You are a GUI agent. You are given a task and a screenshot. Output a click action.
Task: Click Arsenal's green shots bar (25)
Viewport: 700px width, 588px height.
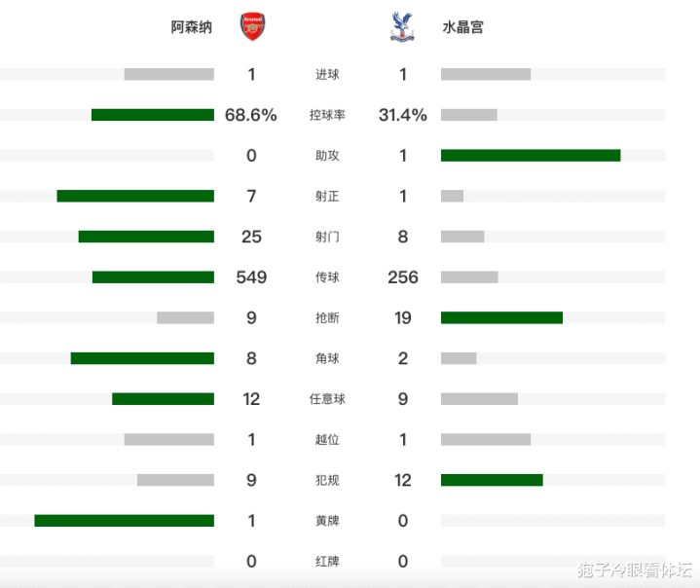(x=146, y=237)
